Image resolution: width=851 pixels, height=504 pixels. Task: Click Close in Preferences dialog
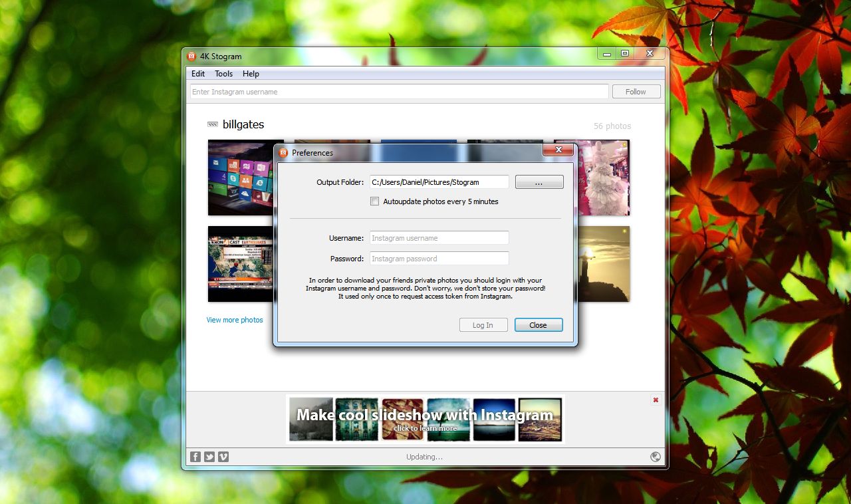(539, 325)
